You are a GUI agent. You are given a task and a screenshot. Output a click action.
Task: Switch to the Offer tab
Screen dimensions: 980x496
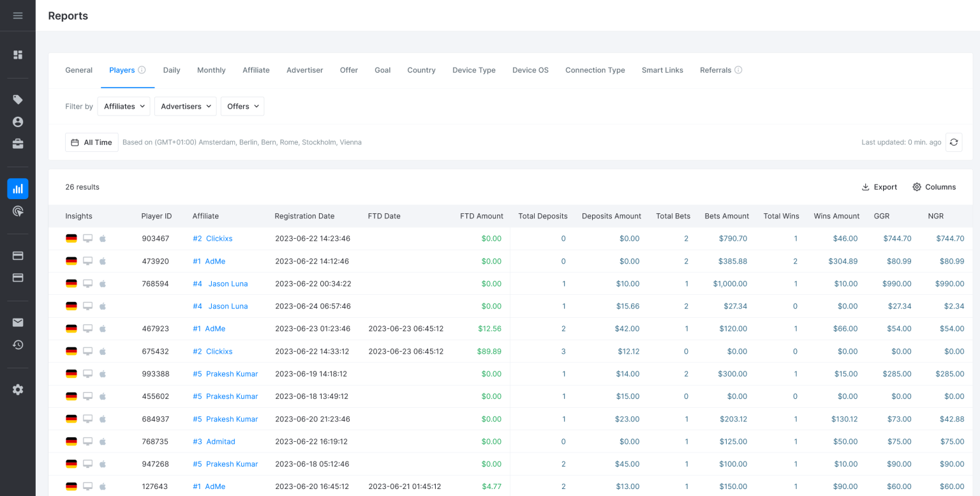pos(349,70)
